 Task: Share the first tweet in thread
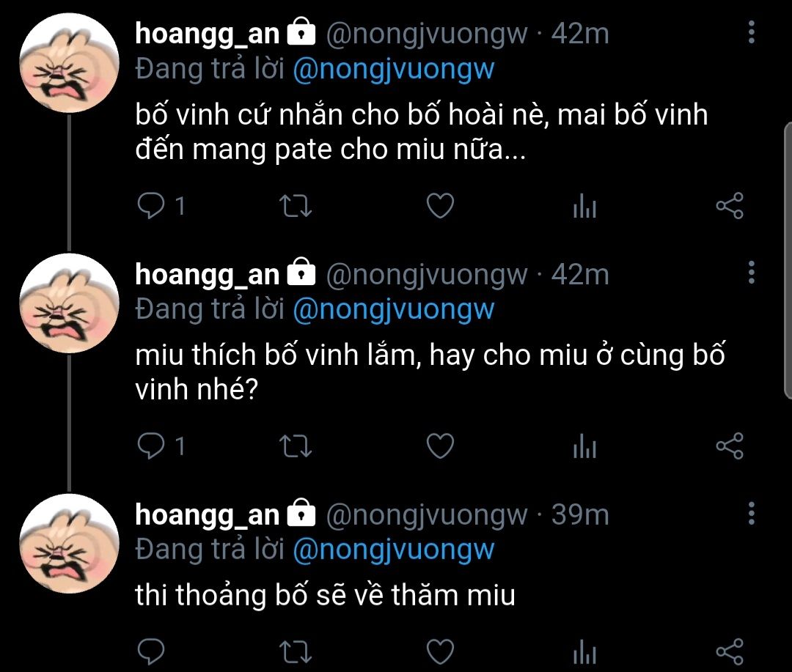click(730, 206)
